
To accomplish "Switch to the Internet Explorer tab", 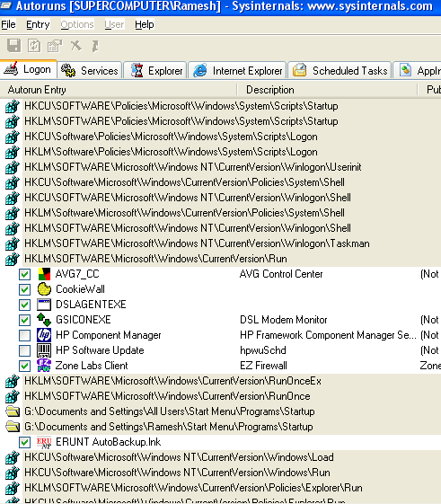I will click(x=237, y=70).
